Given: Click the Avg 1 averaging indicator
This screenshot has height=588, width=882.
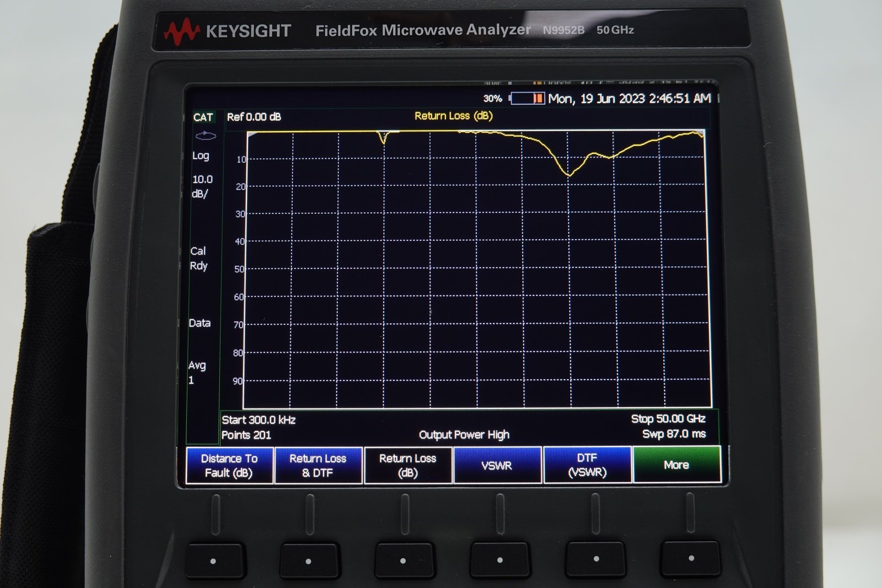Looking at the screenshot, I should point(197,373).
